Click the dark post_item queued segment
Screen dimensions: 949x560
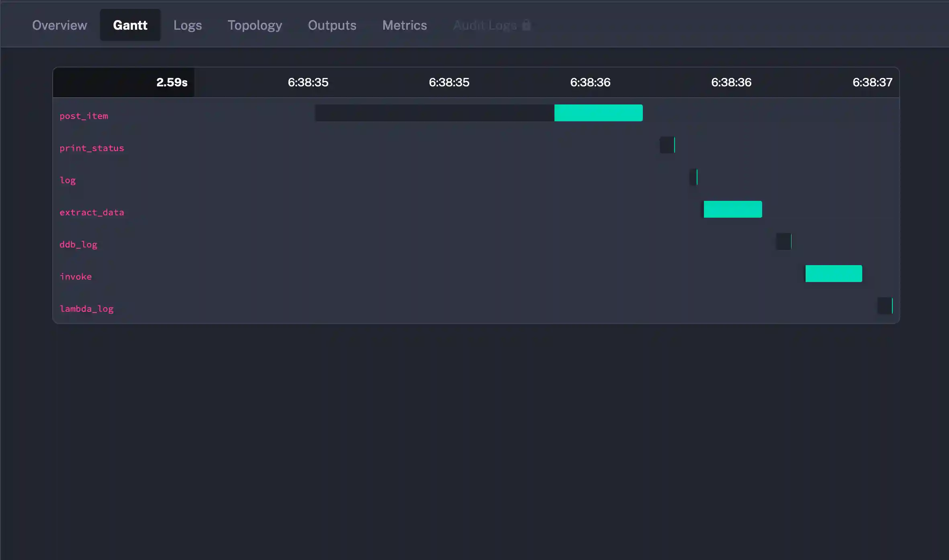click(434, 113)
